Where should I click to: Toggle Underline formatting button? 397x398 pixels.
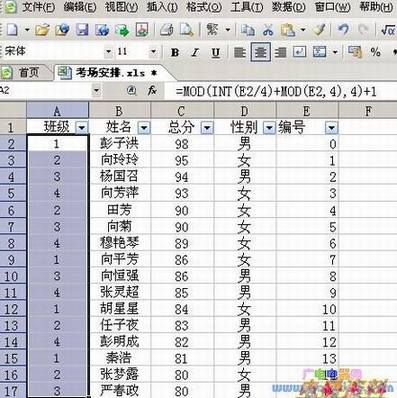215,53
